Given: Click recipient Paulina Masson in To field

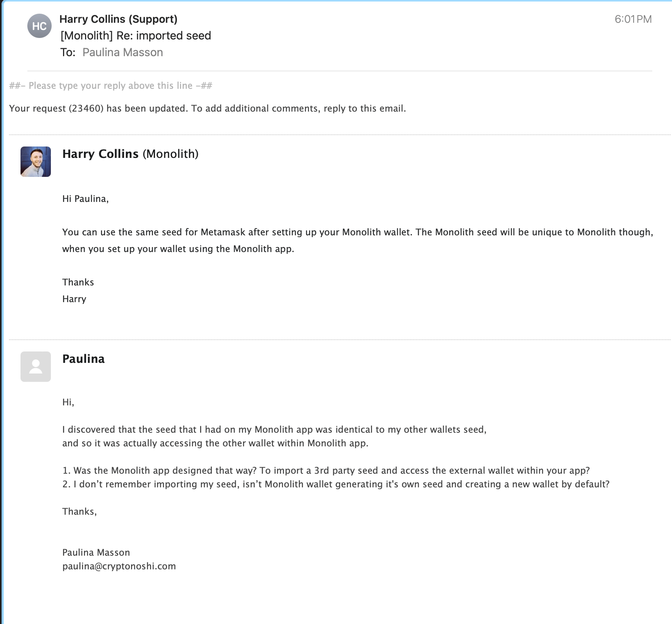Looking at the screenshot, I should tap(123, 52).
